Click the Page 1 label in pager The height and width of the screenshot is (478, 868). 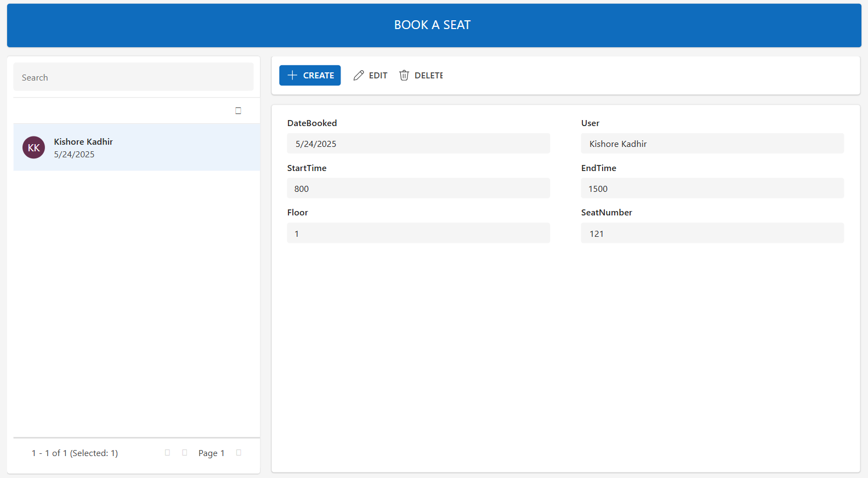(211, 453)
